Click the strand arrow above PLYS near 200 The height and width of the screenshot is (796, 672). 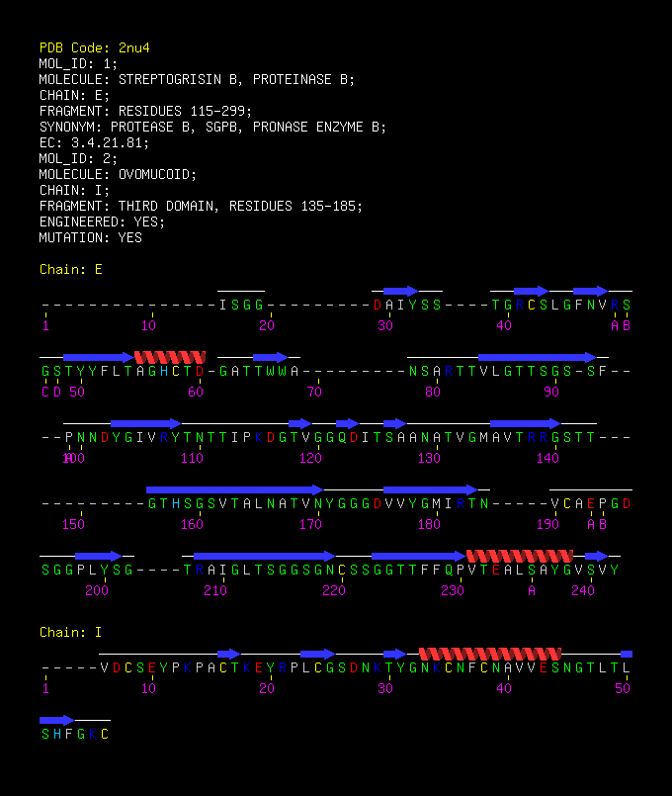pyautogui.click(x=99, y=556)
